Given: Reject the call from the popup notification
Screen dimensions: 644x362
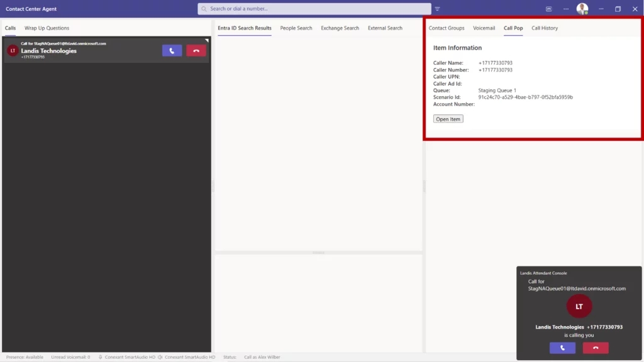Looking at the screenshot, I should pos(596,348).
